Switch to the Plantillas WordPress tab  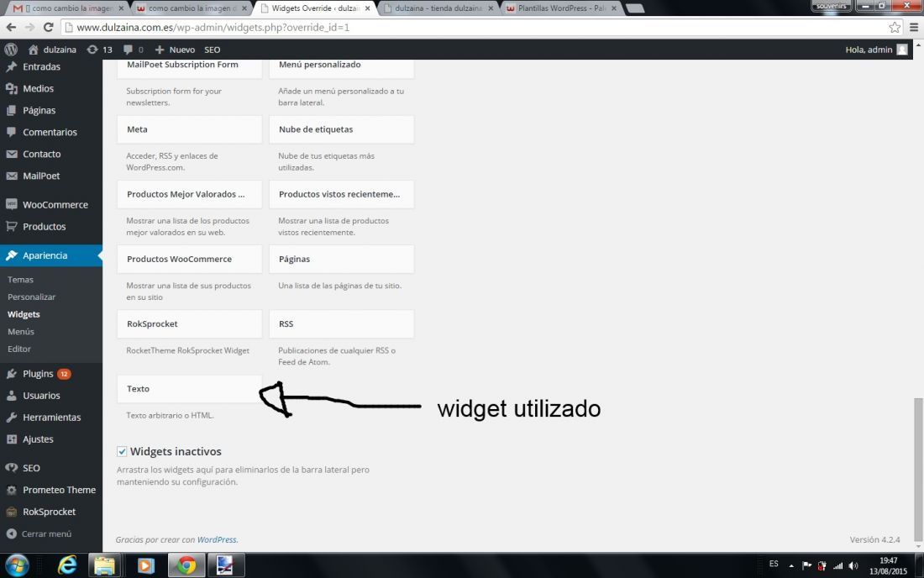coord(559,8)
